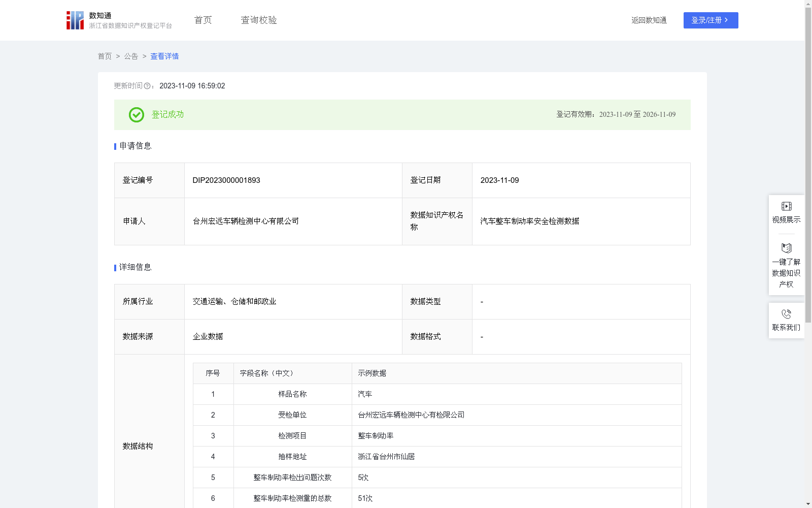Click the 登录/注册 button

point(710,20)
